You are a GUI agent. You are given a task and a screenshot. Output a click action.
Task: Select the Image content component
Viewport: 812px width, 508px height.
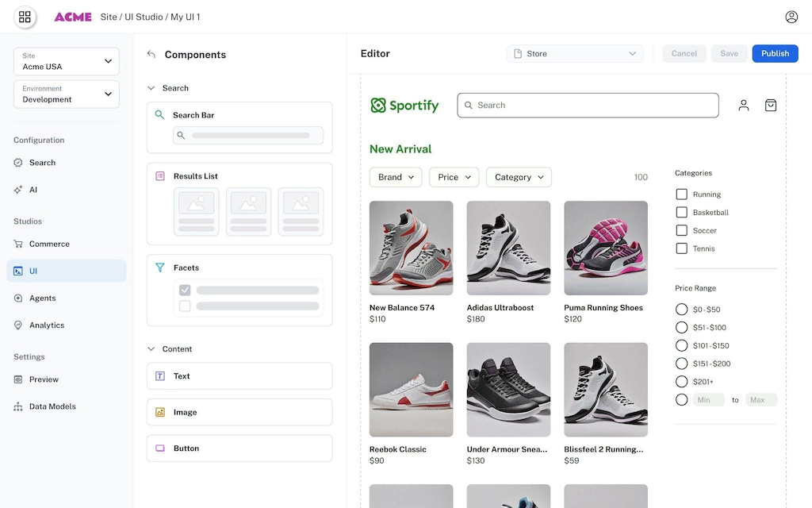tap(239, 412)
